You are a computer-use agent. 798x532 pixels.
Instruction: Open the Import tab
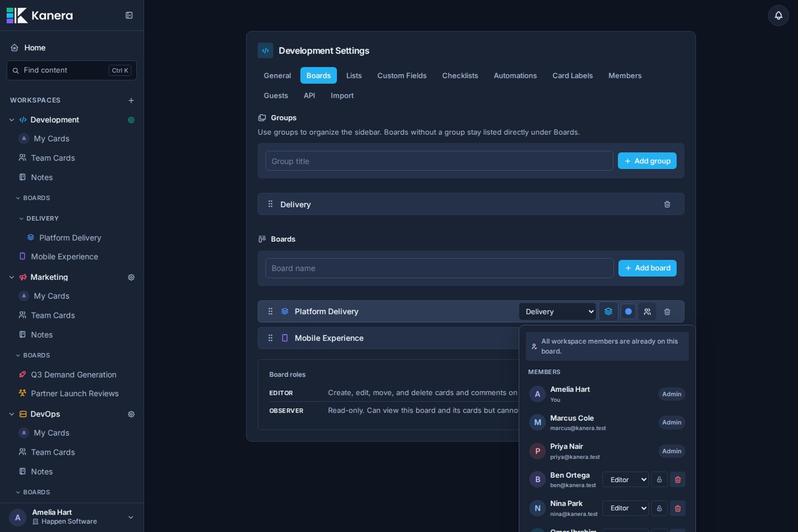[x=342, y=95]
